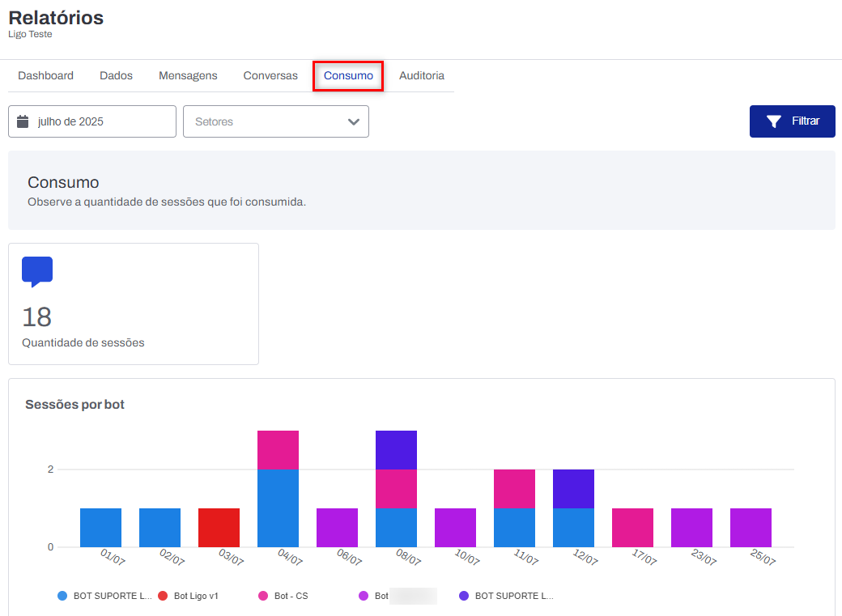This screenshot has height=616, width=842.
Task: Click the funnel icon on Filtrar button
Action: click(x=774, y=121)
